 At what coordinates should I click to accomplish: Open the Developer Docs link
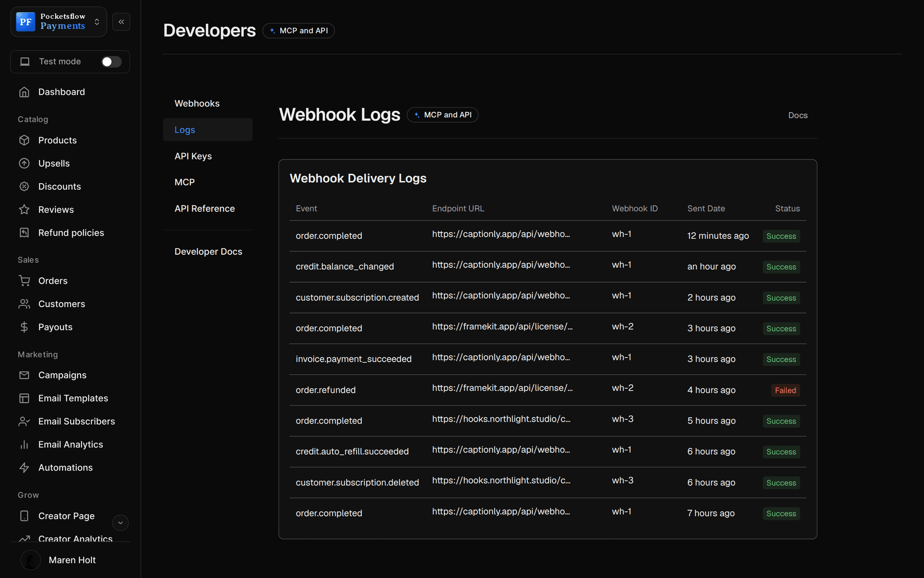pyautogui.click(x=208, y=252)
